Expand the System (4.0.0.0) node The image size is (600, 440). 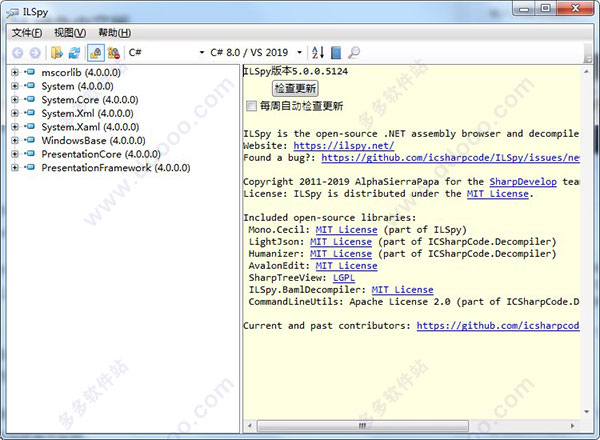[15, 86]
